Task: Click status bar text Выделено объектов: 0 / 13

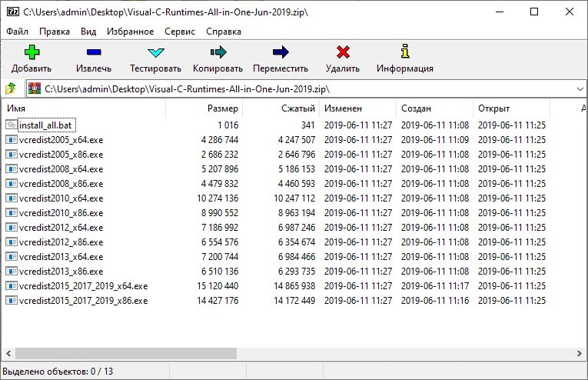Action: coord(58,372)
